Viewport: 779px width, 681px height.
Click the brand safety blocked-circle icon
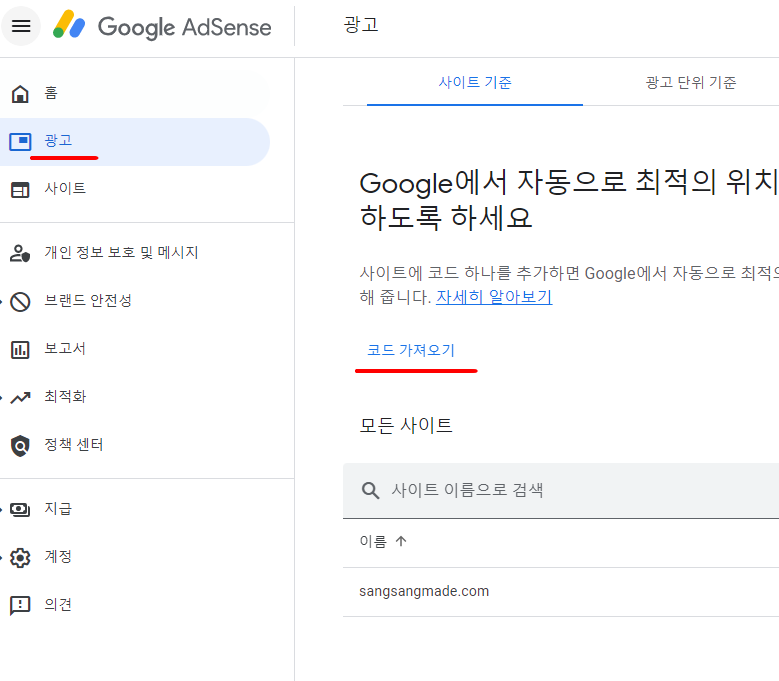tap(20, 302)
